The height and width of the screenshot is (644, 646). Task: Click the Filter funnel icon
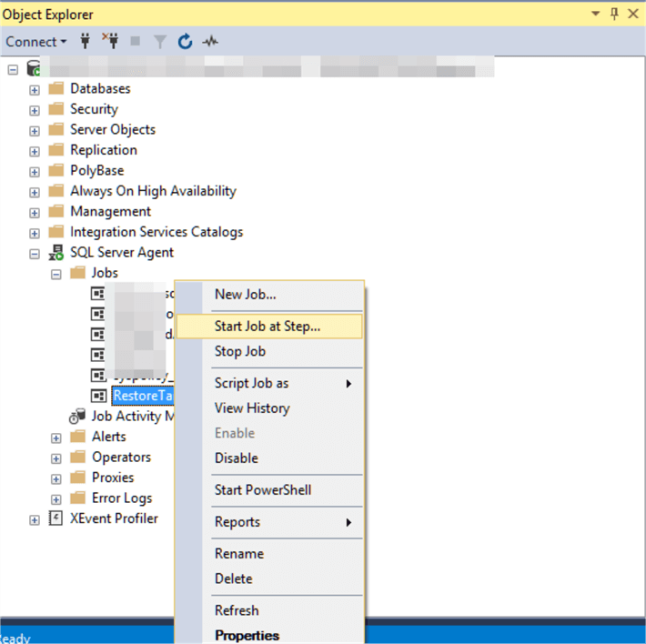coord(160,42)
